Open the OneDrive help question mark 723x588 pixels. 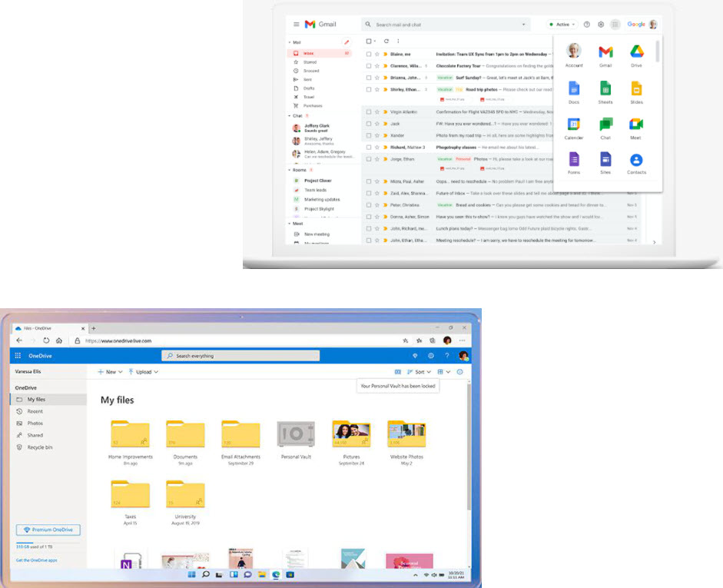pos(447,356)
